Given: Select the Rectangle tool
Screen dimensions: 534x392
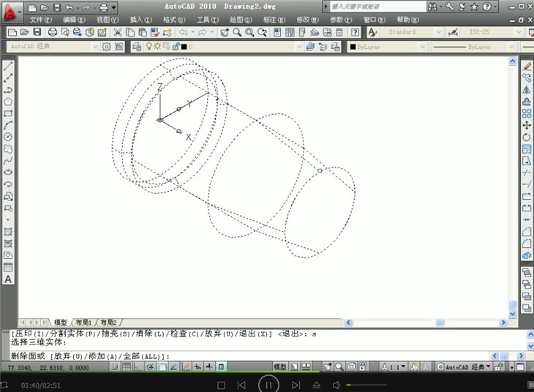Looking at the screenshot, I should (x=8, y=113).
